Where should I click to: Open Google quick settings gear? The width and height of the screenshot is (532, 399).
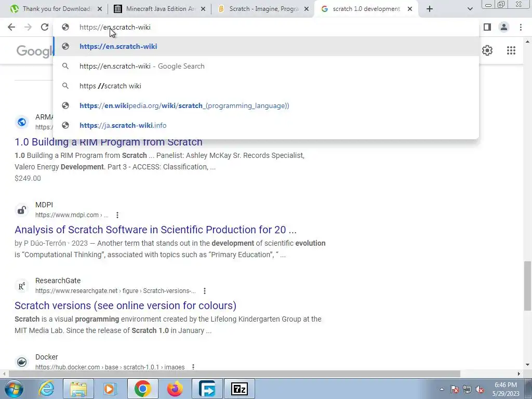coord(487,50)
